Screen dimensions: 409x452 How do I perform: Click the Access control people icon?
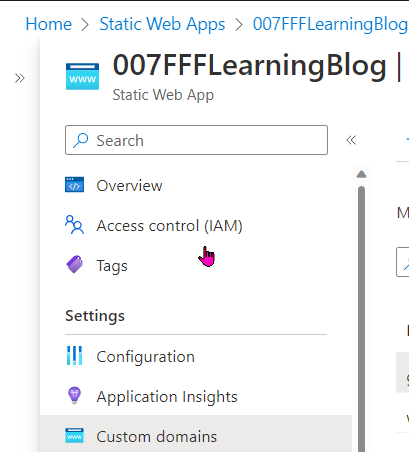point(74,225)
